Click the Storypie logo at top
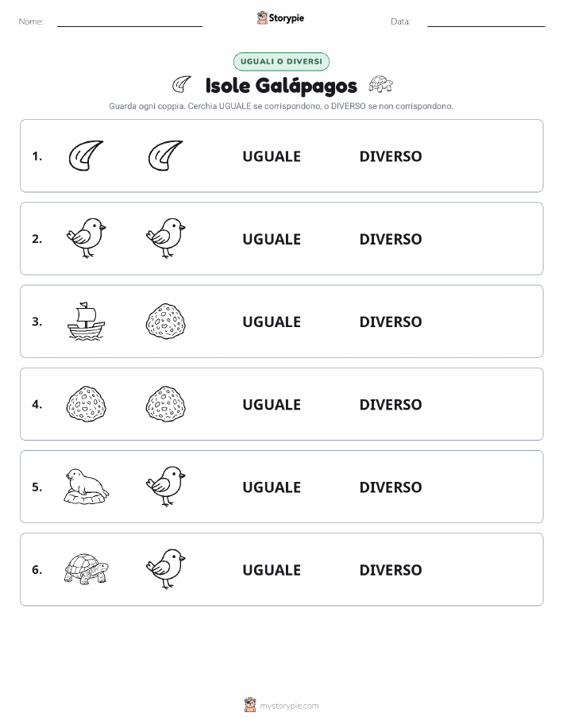Image resolution: width=563 pixels, height=728 pixels. (x=280, y=18)
